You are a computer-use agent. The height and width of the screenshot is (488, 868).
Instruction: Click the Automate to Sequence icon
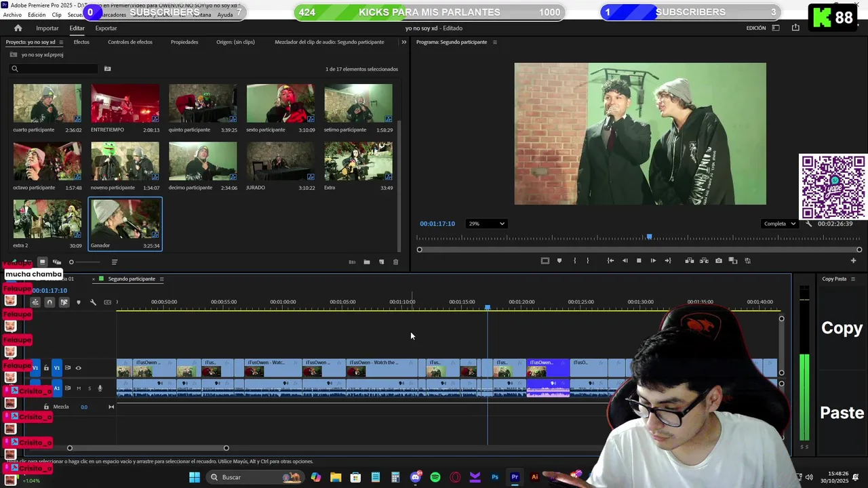[x=352, y=262]
